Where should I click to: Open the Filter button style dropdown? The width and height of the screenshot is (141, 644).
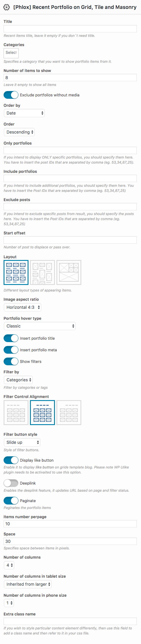click(x=22, y=442)
